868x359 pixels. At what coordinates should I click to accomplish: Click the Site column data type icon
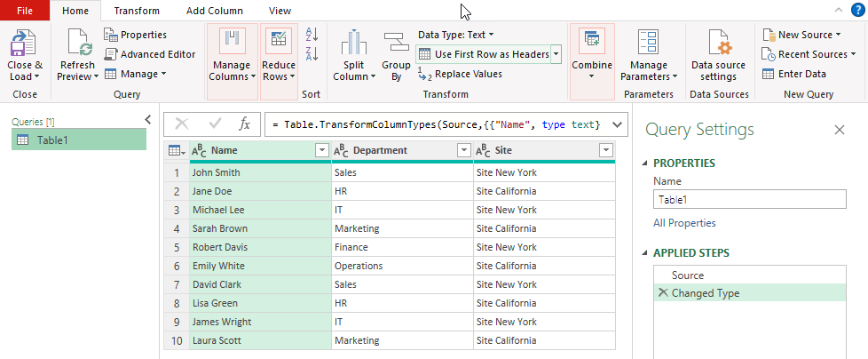(x=483, y=151)
